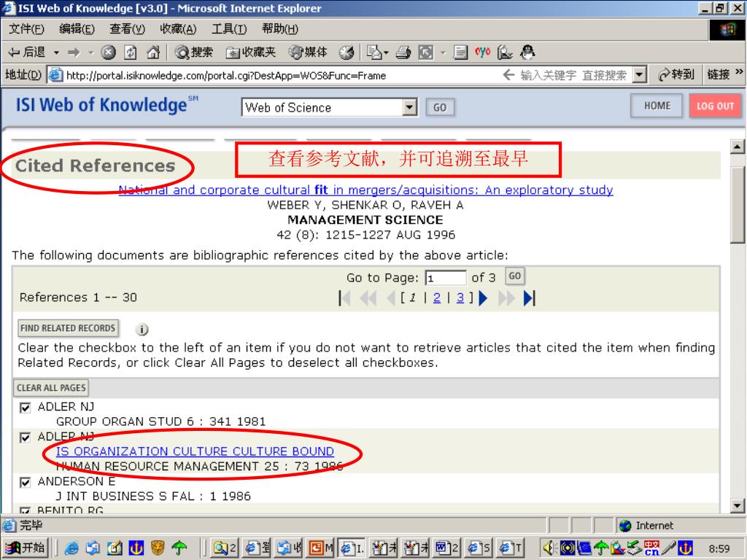747x560 pixels.
Task: Open the 工具(T) Tools menu
Action: [x=229, y=29]
